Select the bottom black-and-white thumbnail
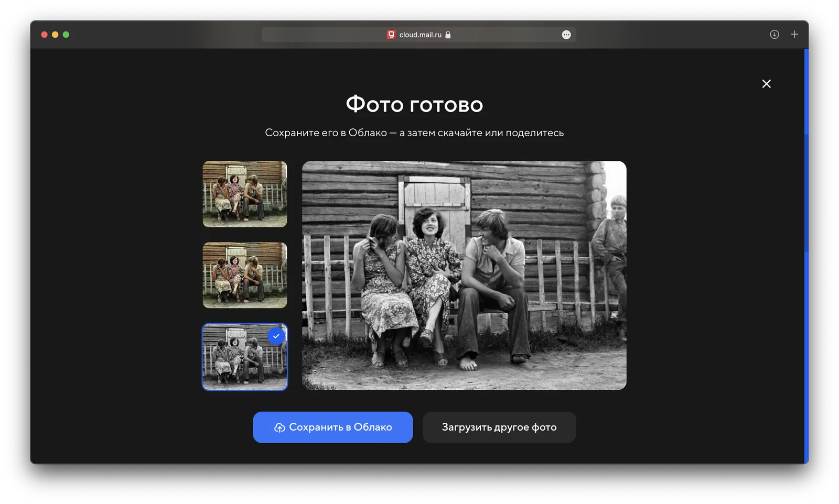 (245, 357)
